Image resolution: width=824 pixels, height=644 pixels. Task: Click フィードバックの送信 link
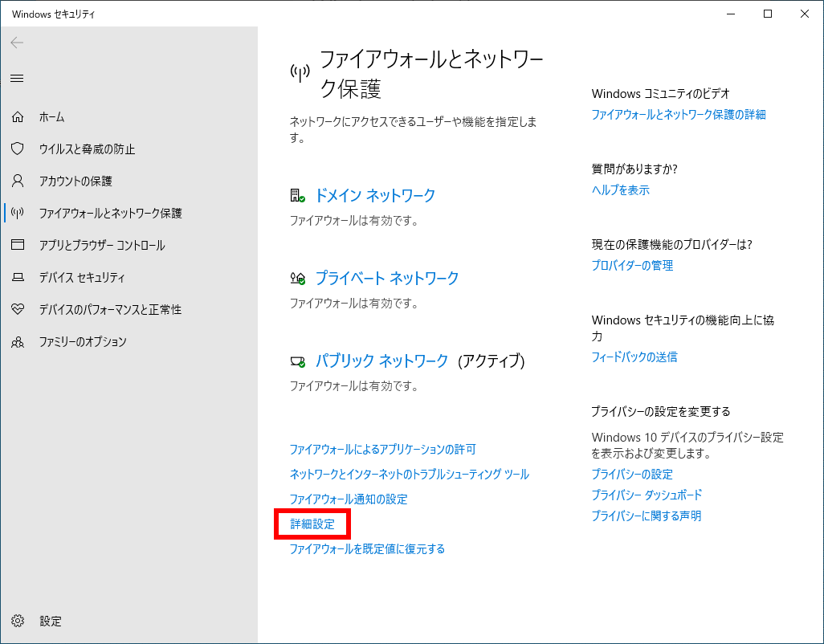634,357
